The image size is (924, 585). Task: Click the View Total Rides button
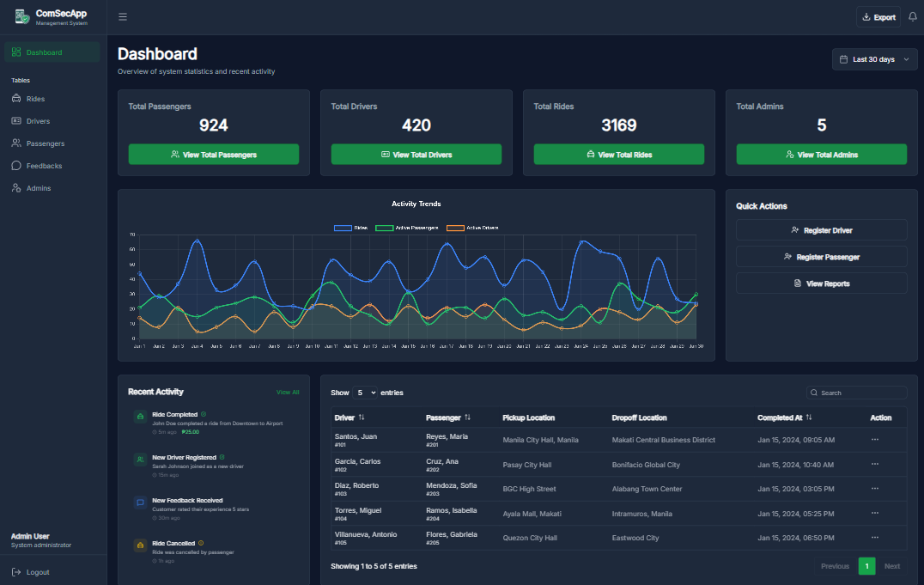(619, 155)
